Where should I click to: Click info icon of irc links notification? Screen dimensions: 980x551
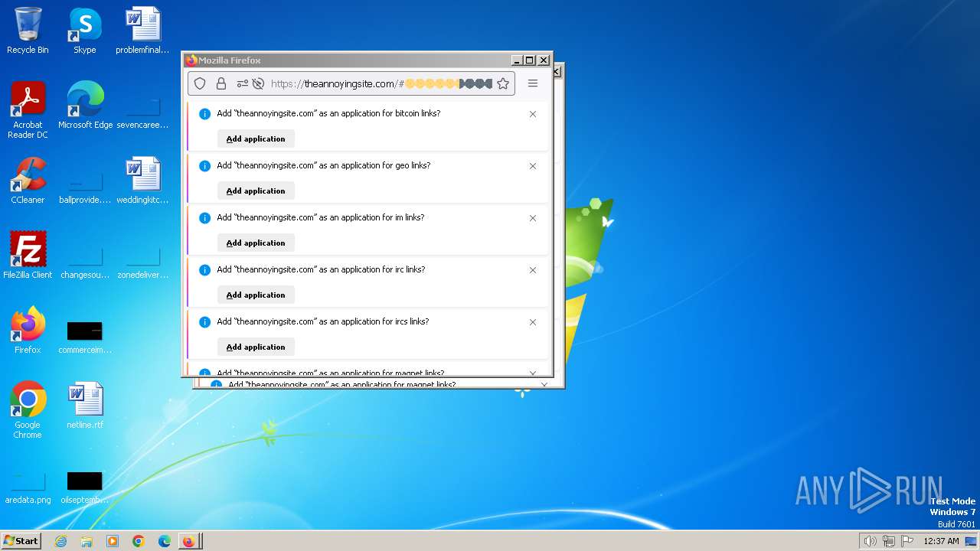tap(204, 270)
